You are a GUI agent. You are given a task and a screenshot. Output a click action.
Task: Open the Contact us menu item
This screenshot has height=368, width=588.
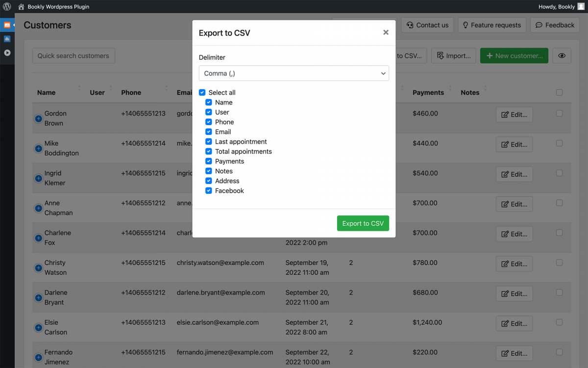427,25
